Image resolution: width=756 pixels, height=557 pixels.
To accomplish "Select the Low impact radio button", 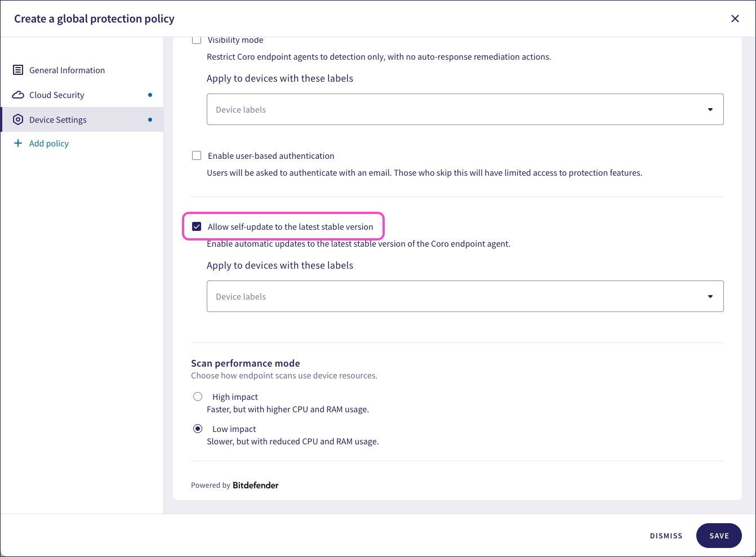I will coord(198,429).
